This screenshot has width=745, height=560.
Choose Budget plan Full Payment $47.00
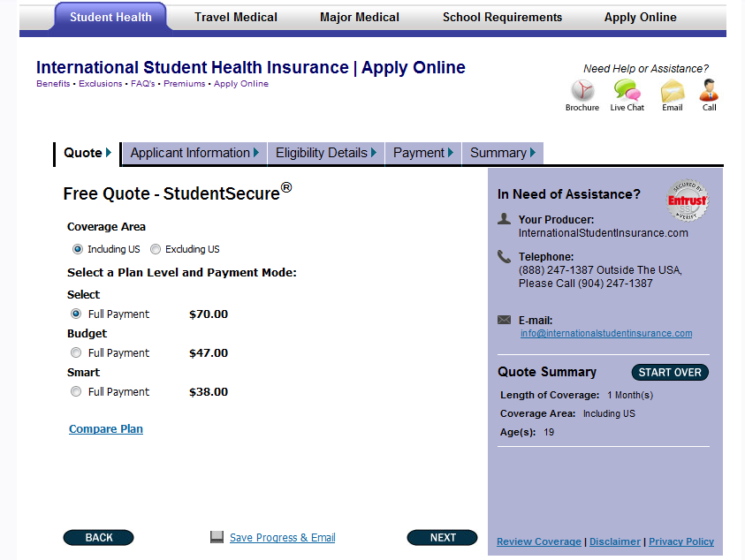(76, 352)
